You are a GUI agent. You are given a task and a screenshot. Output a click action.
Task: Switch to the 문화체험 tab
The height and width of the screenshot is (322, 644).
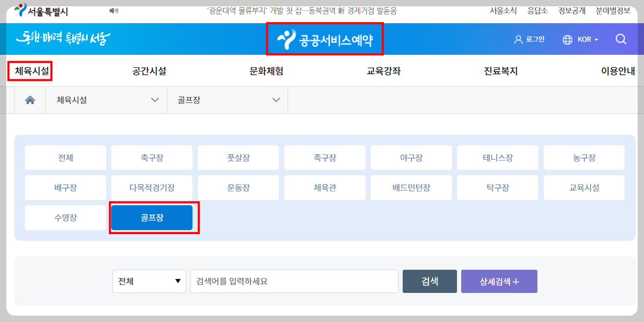265,71
